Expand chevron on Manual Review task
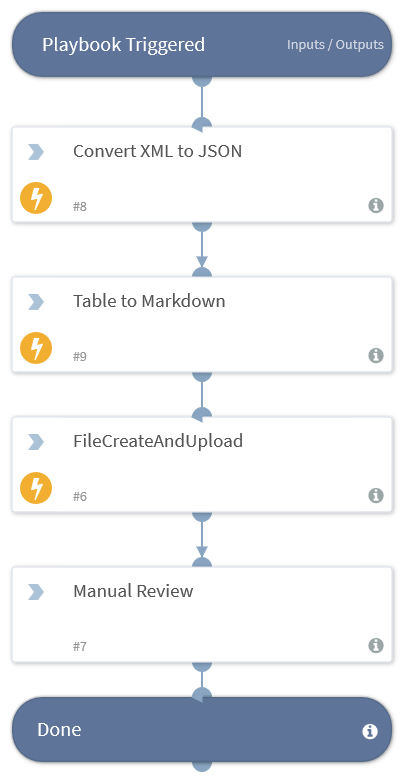Screen dimensions: 404x782 coord(36,592)
